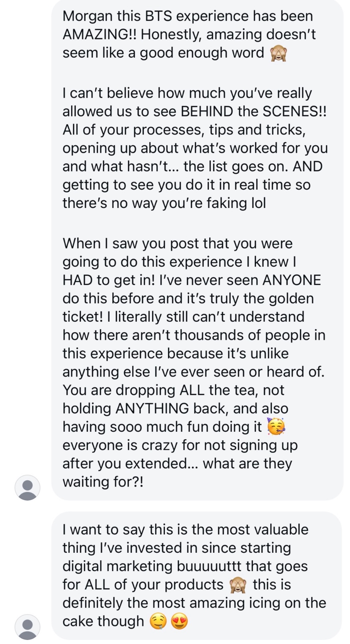The height and width of the screenshot is (644, 350).
Task: Select the message bubble starting 'Morgan this BTS experience'
Action: [197, 250]
